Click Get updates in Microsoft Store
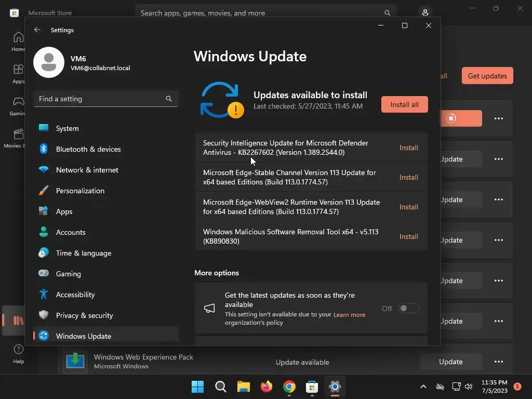 [487, 76]
